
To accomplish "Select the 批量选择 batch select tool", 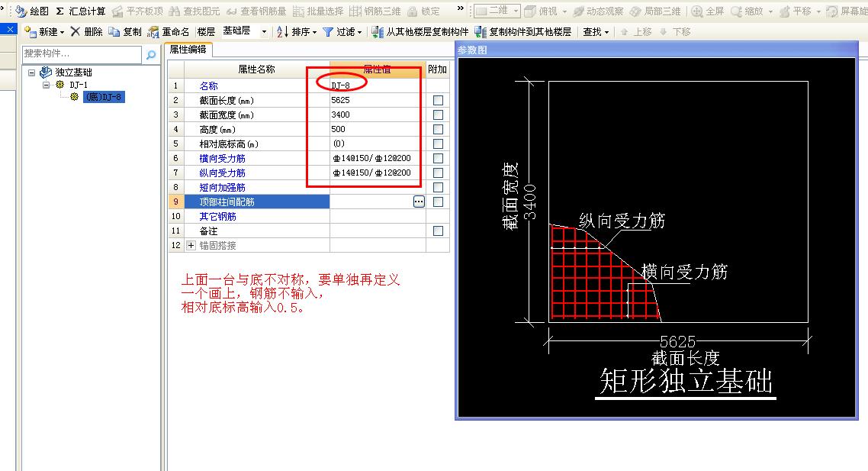I will [318, 11].
